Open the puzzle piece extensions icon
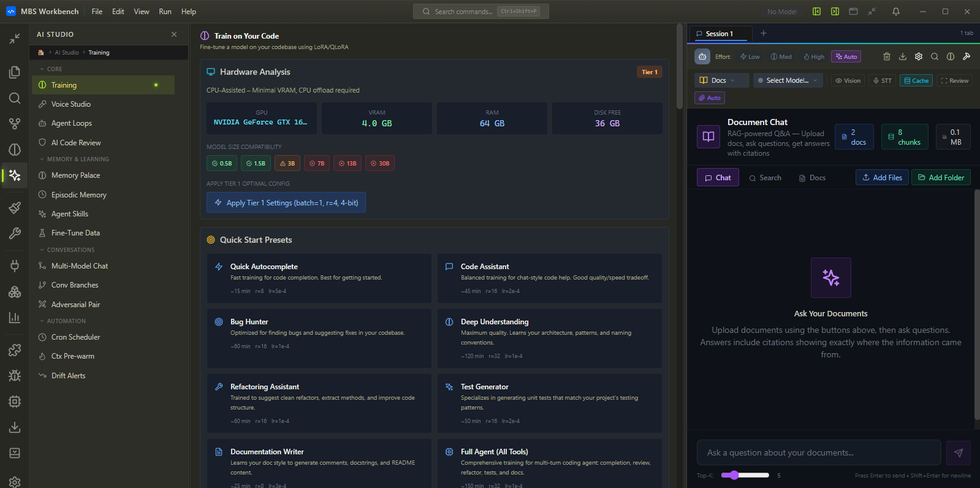Screen dimensions: 980x488 pos(15,350)
